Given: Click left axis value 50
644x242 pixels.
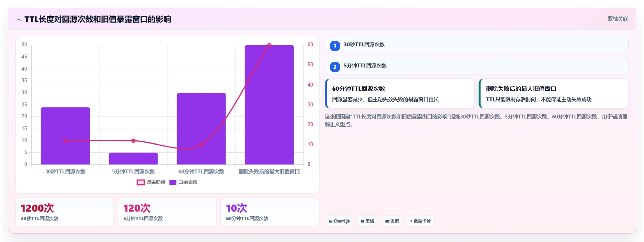Looking at the screenshot, I should pyautogui.click(x=24, y=45).
